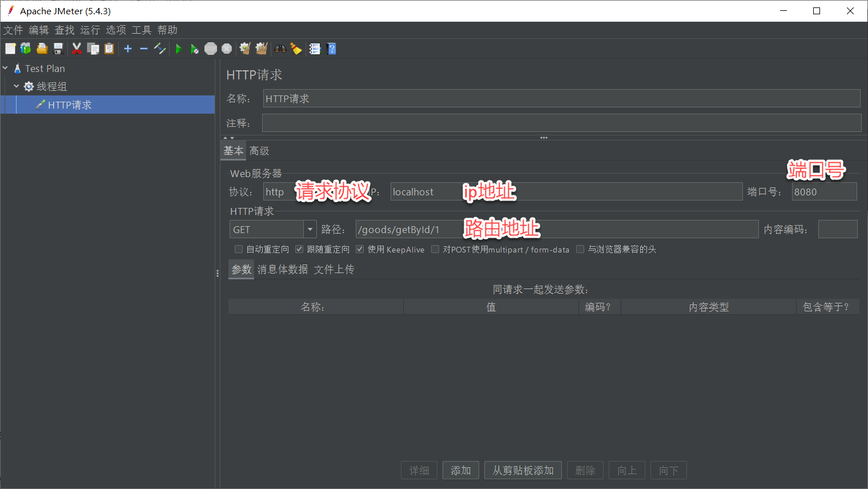
Task: Click the Shutdown X icon
Action: (x=227, y=49)
